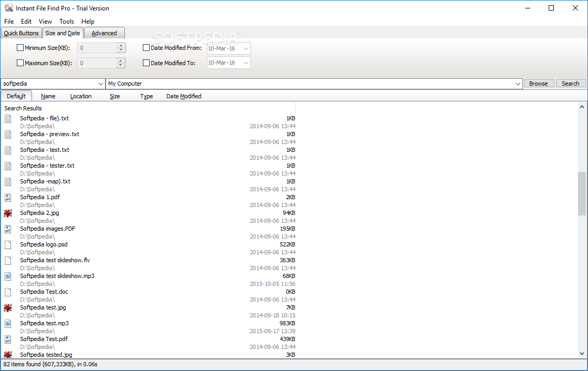588x371 pixels.
Task: Click the Search button
Action: [570, 84]
